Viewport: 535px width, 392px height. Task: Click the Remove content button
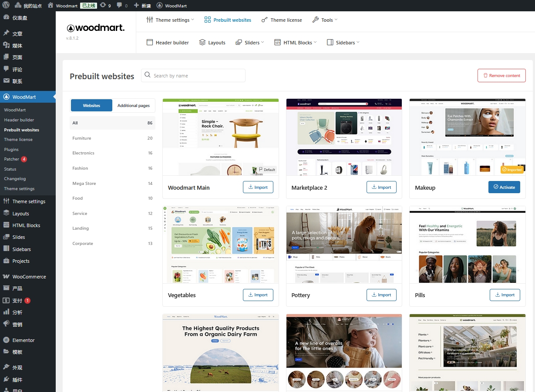coord(501,75)
